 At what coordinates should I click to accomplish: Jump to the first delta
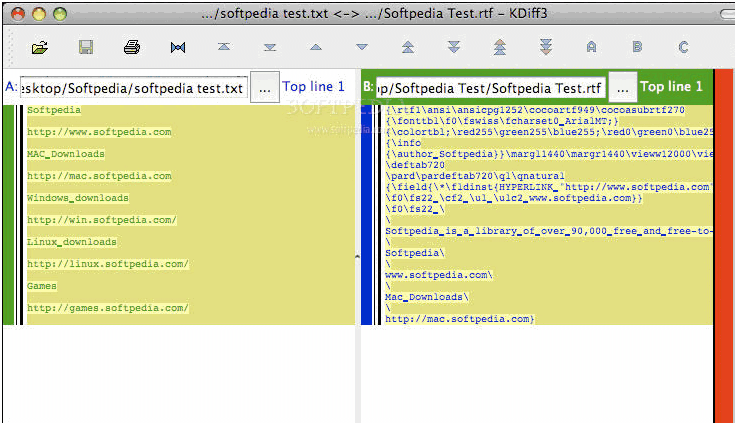pyautogui.click(x=224, y=47)
